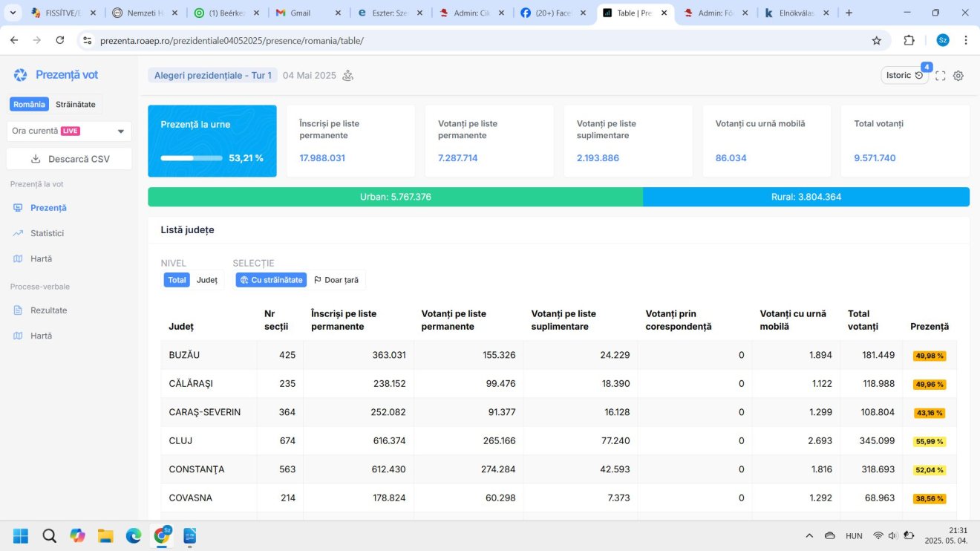Viewport: 980px width, 551px height.
Task: Select the Județ level toggle
Action: coord(206,280)
